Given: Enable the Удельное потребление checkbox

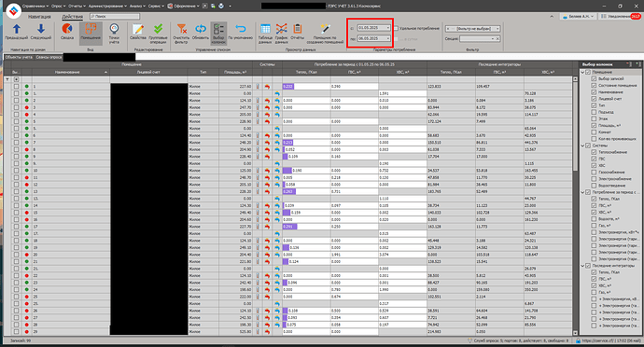Looking at the screenshot, I should tap(396, 28).
